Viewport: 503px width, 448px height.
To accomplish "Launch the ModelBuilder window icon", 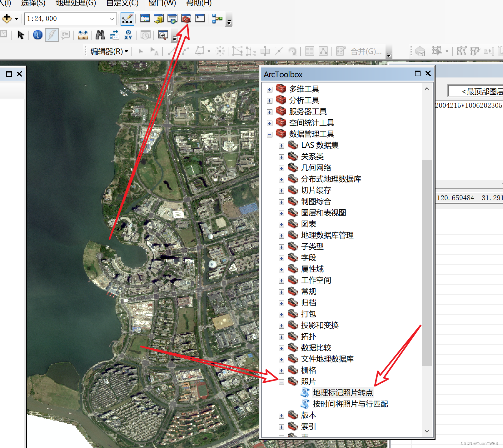I will [217, 19].
